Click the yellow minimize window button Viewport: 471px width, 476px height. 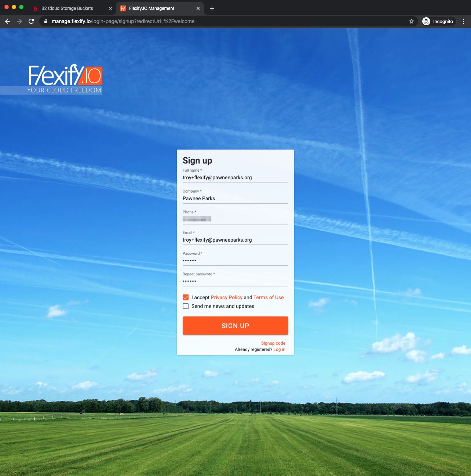coord(14,7)
